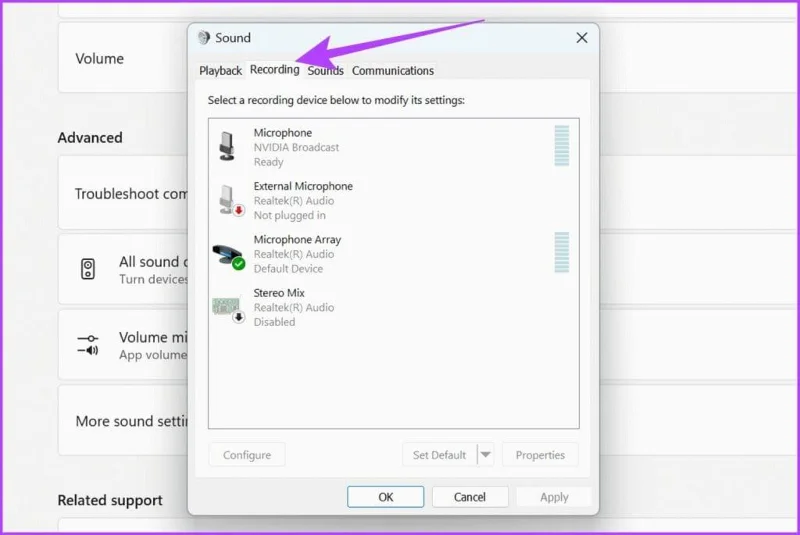The width and height of the screenshot is (800, 535).
Task: Click the Sound dialog speaker title icon
Action: click(x=204, y=38)
